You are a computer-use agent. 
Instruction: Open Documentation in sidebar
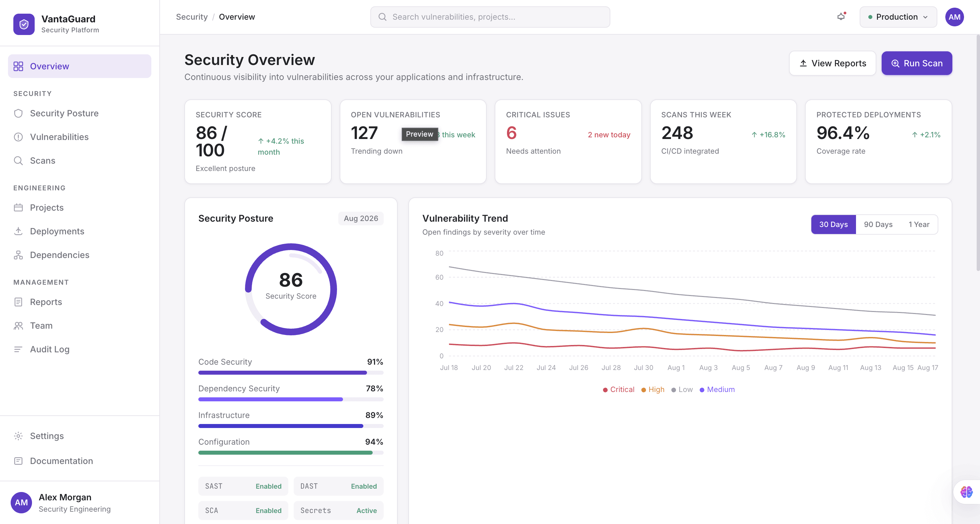point(80,461)
